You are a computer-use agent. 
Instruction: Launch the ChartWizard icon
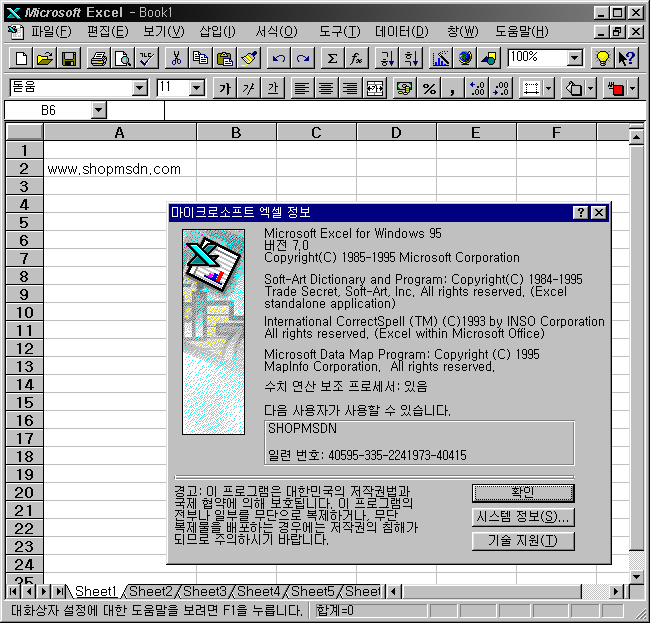click(x=441, y=58)
